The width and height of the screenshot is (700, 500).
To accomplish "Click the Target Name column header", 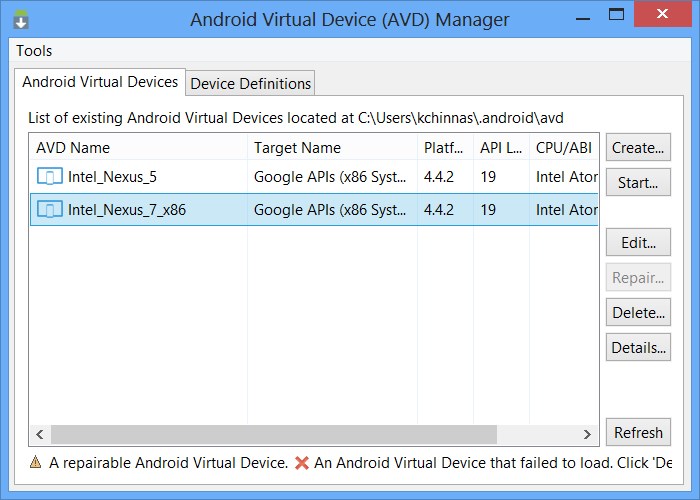I will click(331, 148).
